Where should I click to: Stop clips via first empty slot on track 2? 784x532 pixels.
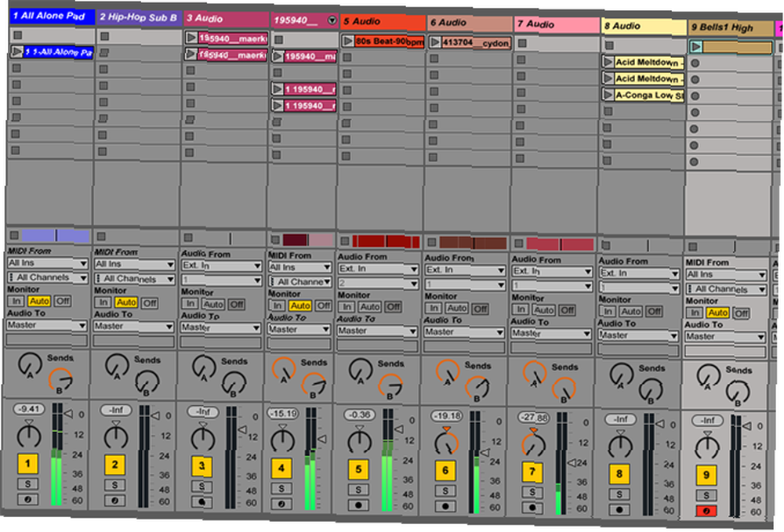[x=104, y=36]
